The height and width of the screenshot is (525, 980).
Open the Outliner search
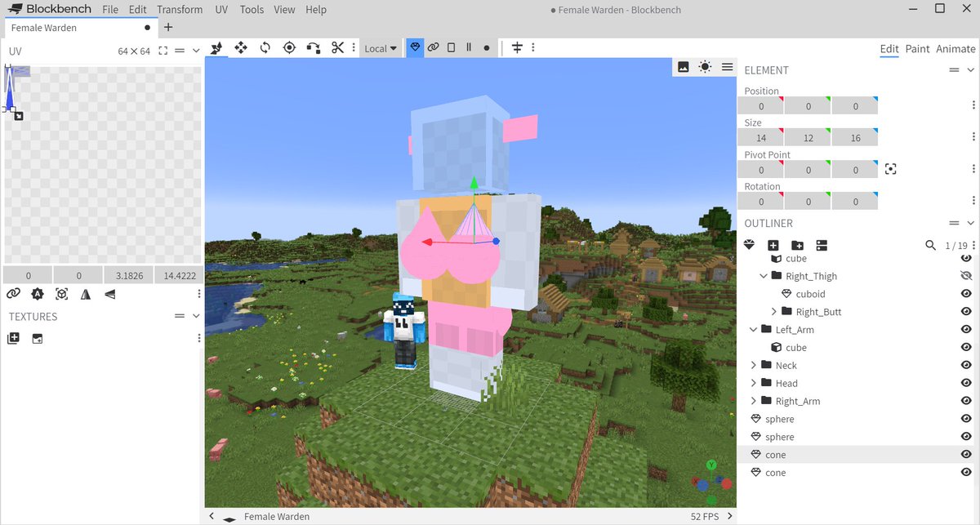(x=930, y=245)
